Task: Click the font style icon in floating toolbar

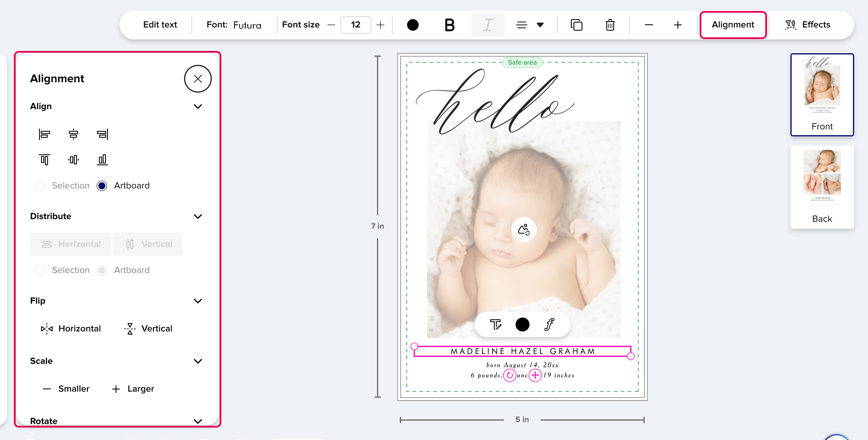Action: (549, 324)
